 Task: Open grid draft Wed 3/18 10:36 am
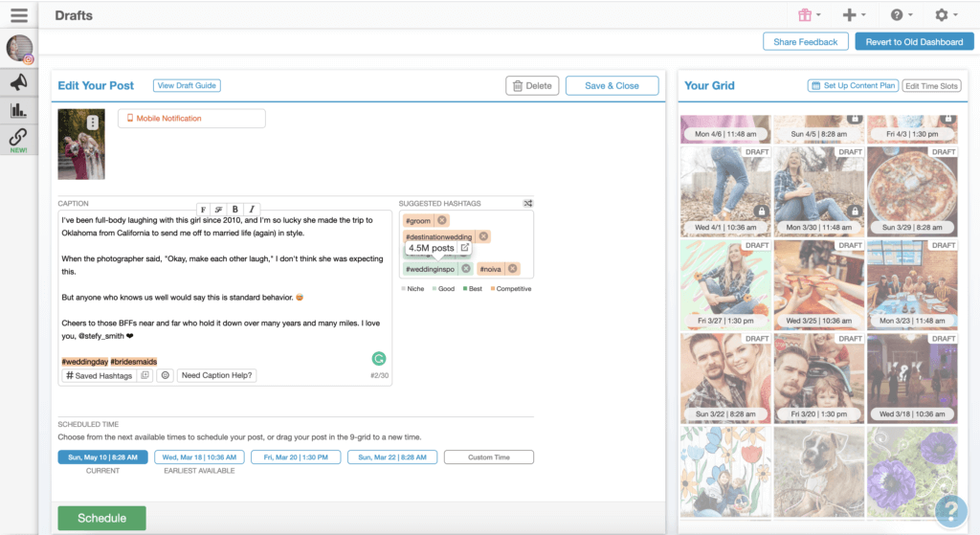pyautogui.click(x=912, y=378)
